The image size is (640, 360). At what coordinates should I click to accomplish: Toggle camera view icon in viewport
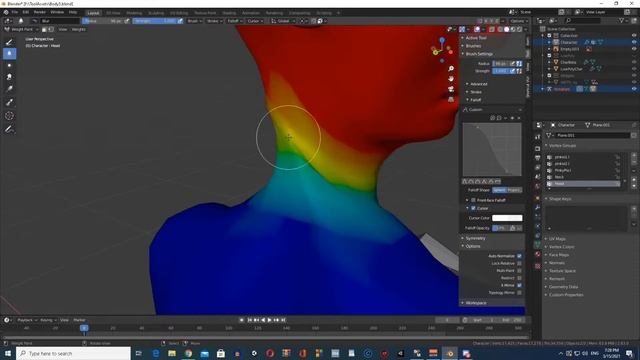point(451,89)
